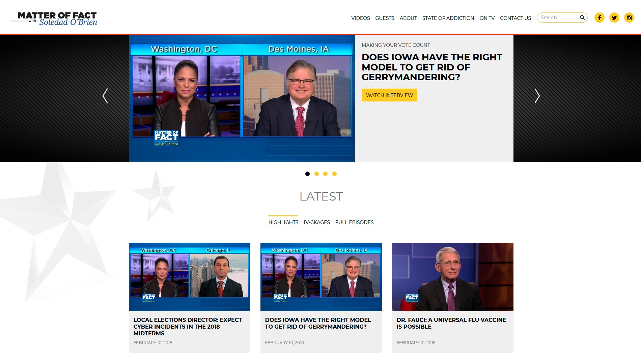Open Iowa gerrymandering card thumbnail
This screenshot has width=641, height=364.
point(321,277)
